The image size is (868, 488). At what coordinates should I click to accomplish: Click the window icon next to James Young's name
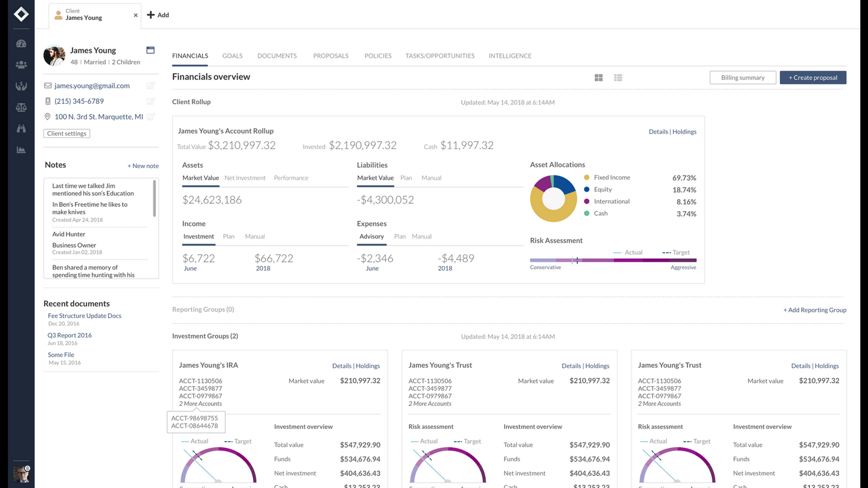point(150,50)
